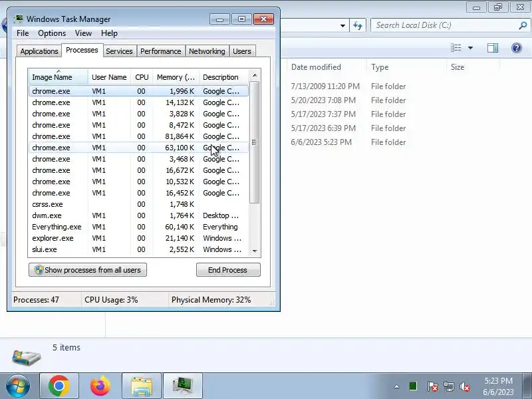
Task: Sort by Description column header
Action: (224, 77)
